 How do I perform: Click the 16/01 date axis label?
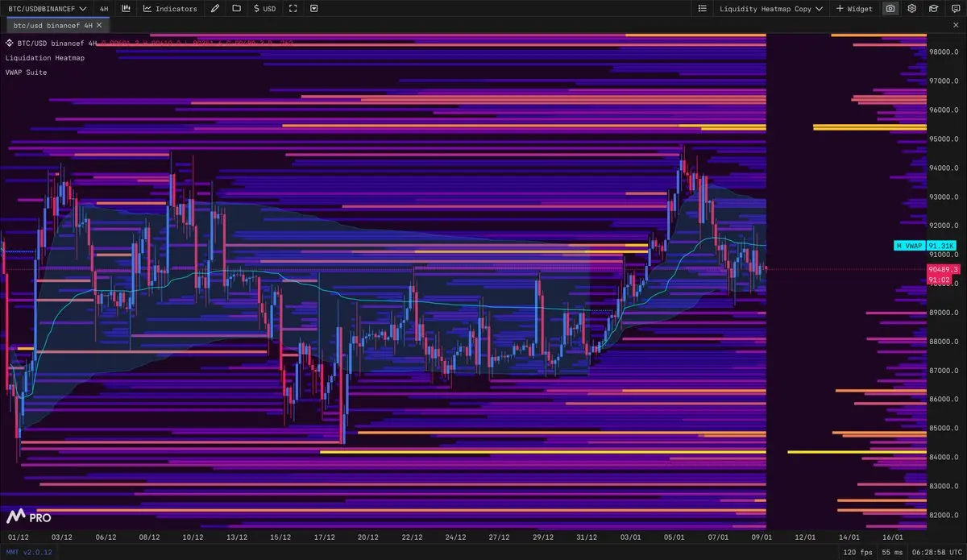[x=893, y=537]
